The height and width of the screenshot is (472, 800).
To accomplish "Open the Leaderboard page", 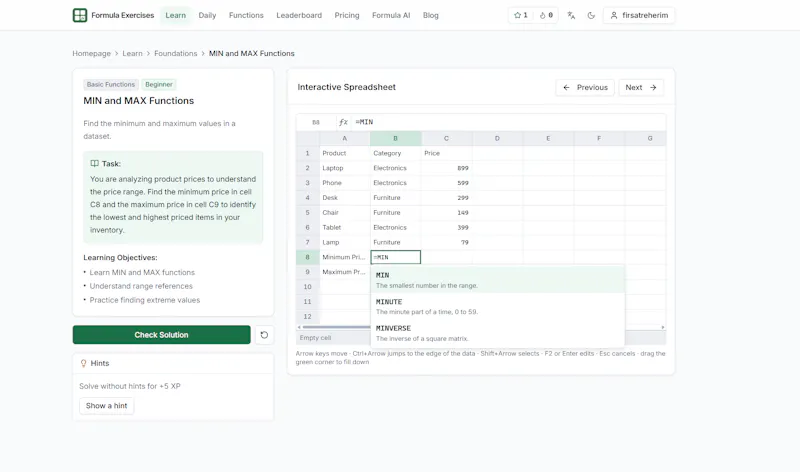I will 299,15.
